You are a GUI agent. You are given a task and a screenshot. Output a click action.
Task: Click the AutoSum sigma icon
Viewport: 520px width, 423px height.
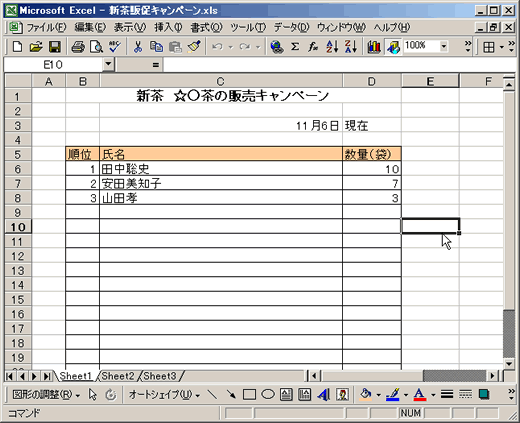tap(295, 47)
